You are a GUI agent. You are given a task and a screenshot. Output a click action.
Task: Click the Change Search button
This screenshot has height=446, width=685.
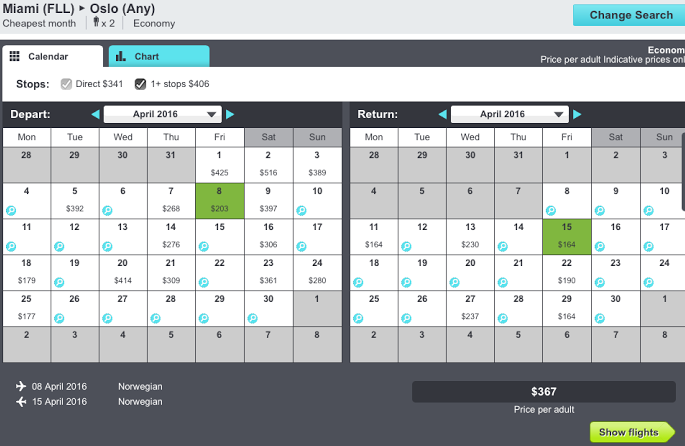(629, 15)
